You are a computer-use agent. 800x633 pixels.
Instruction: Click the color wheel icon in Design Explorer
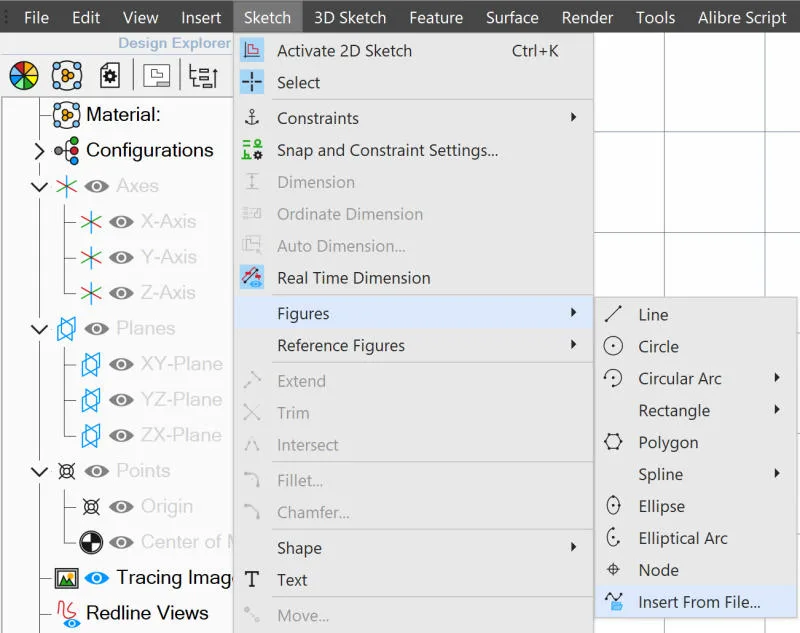[24, 75]
